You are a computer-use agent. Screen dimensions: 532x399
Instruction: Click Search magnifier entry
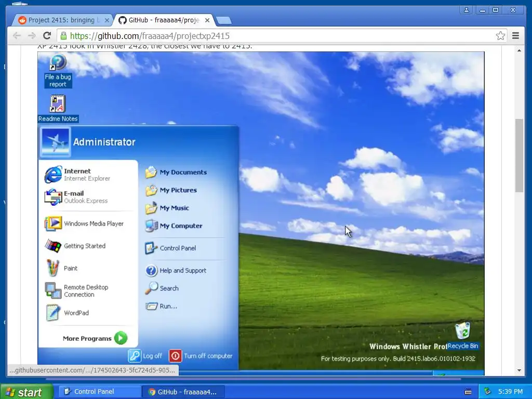coord(162,288)
